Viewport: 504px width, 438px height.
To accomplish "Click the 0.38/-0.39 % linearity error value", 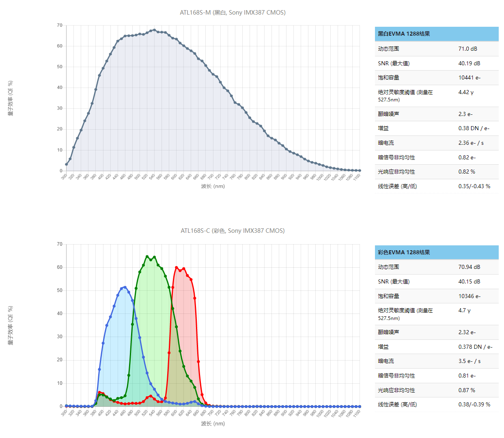I will coord(474,404).
